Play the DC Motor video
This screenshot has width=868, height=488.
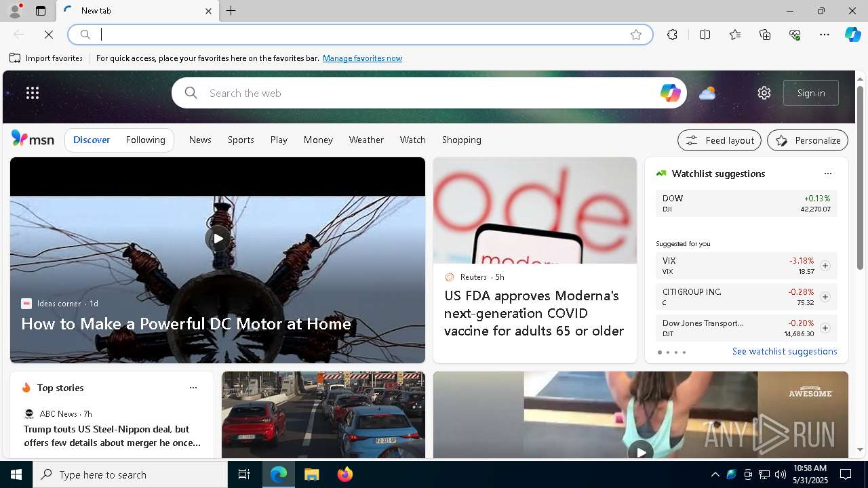pyautogui.click(x=218, y=239)
